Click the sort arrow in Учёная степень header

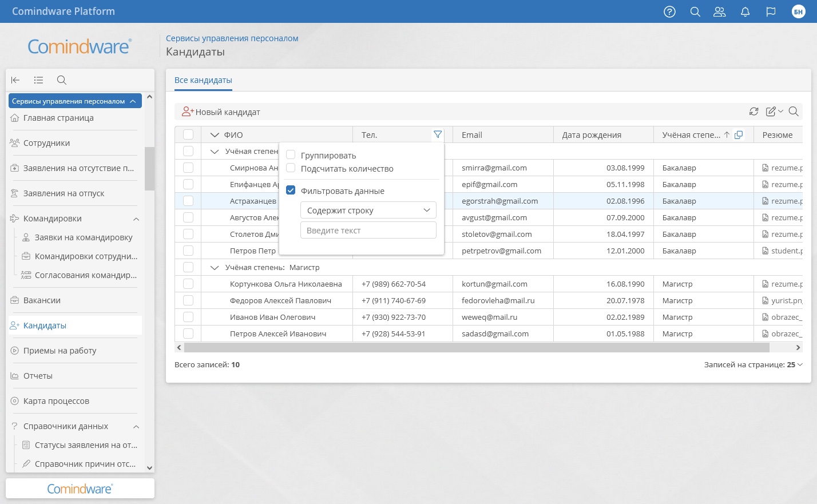[727, 135]
